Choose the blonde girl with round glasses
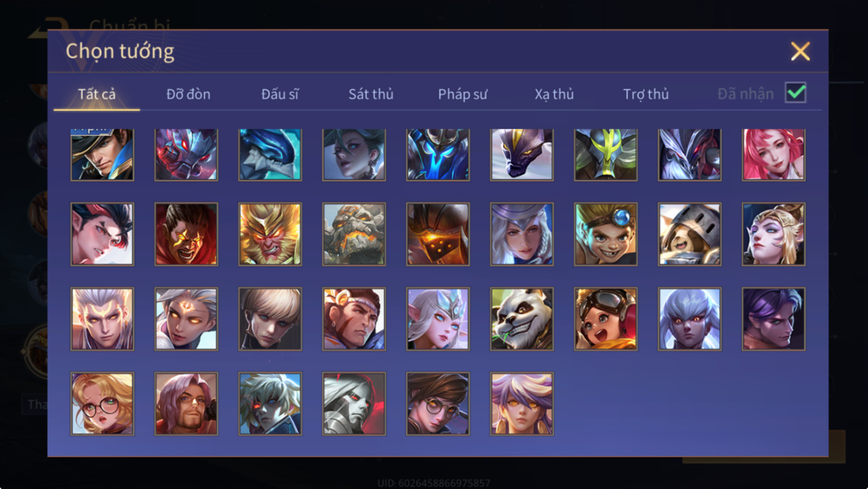Image resolution: width=868 pixels, height=489 pixels. 102,404
